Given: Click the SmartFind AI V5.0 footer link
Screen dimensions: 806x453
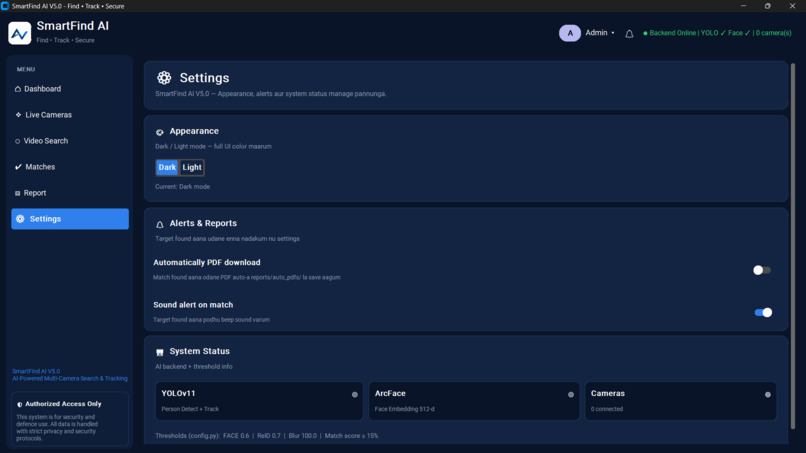Looking at the screenshot, I should (36, 371).
